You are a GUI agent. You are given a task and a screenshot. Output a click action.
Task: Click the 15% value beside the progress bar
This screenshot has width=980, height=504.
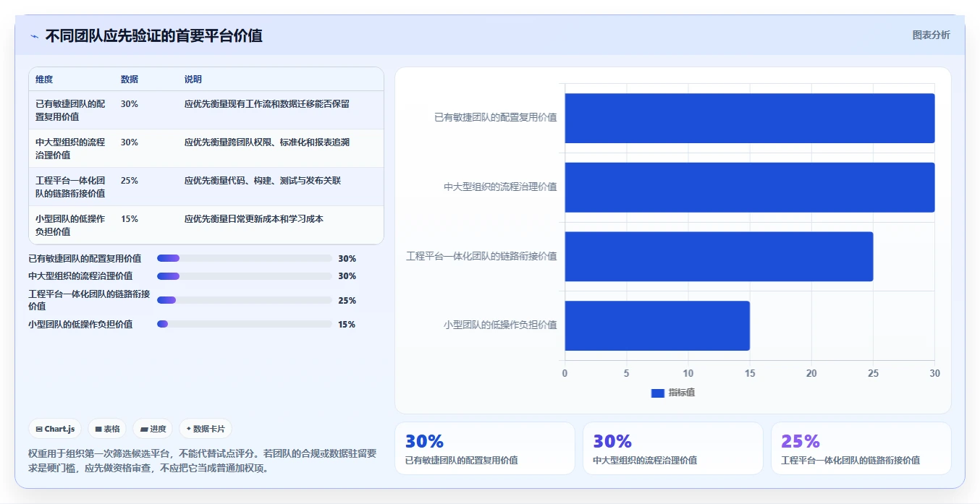347,324
